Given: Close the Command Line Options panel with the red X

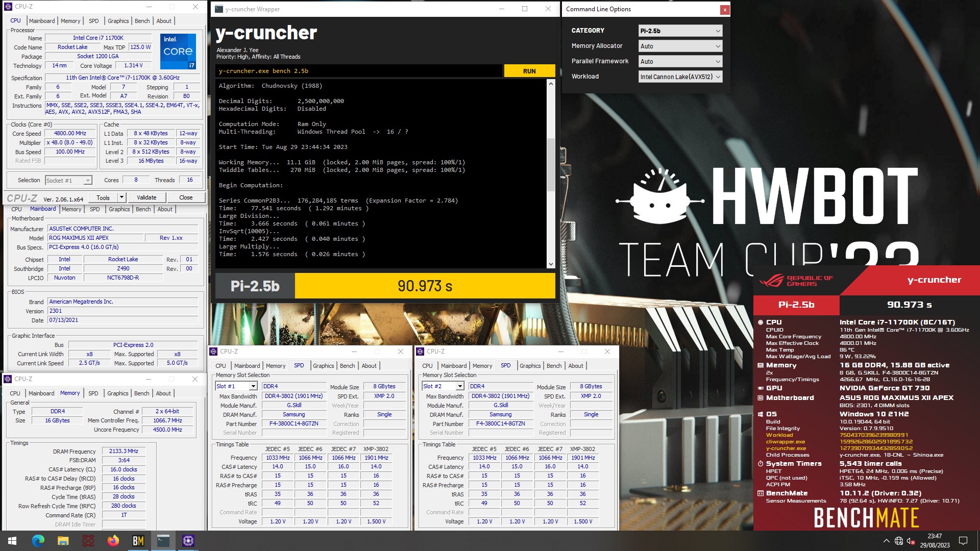Looking at the screenshot, I should click(x=724, y=10).
